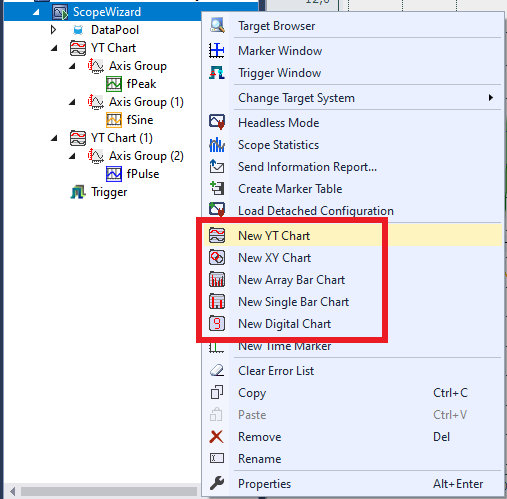Click the tree panel horizontal scrollbar thumb

point(109,491)
